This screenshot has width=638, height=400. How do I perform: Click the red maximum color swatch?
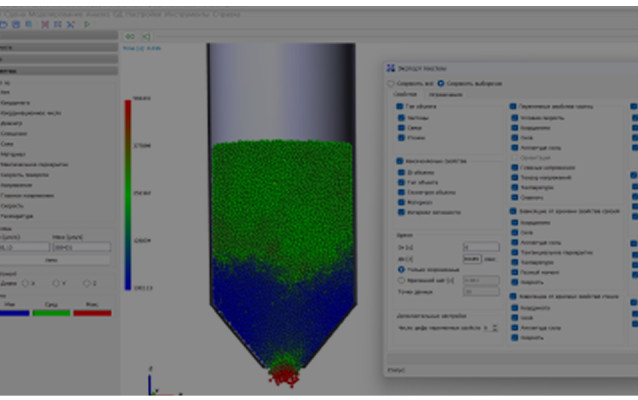[92, 313]
